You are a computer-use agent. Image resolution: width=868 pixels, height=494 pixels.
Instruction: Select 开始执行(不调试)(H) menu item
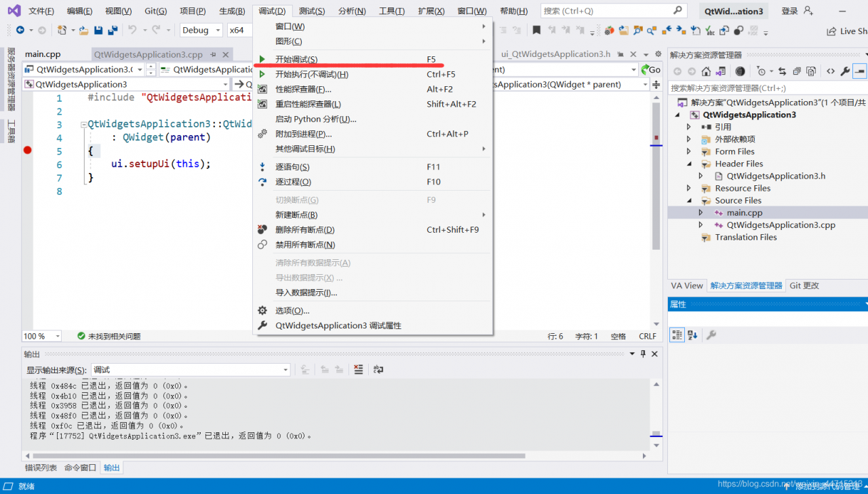point(372,74)
